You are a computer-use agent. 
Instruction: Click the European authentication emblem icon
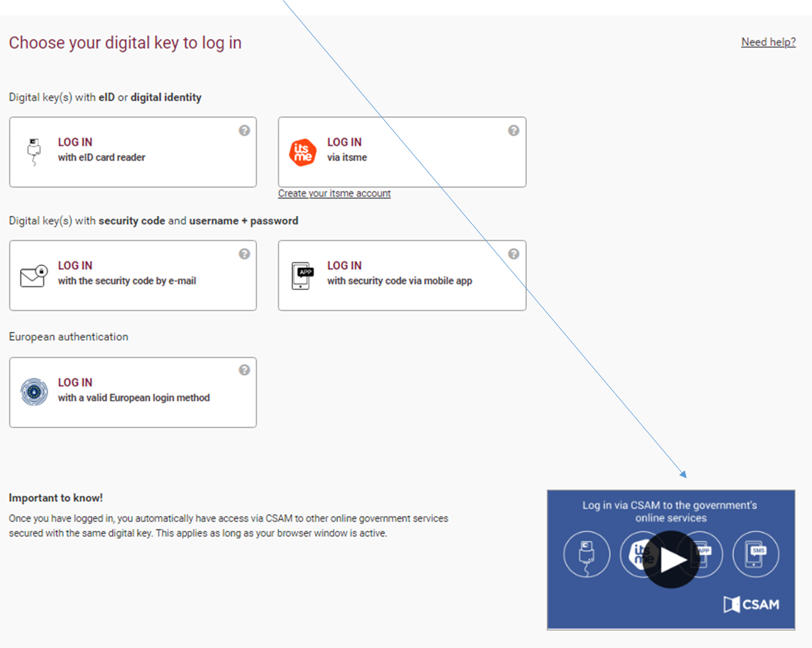pos(34,392)
